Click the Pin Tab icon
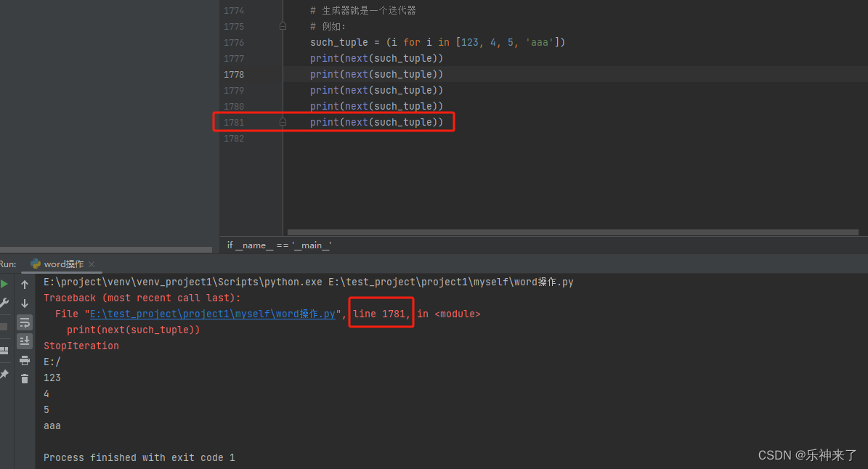This screenshot has width=868, height=469. pos(4,375)
